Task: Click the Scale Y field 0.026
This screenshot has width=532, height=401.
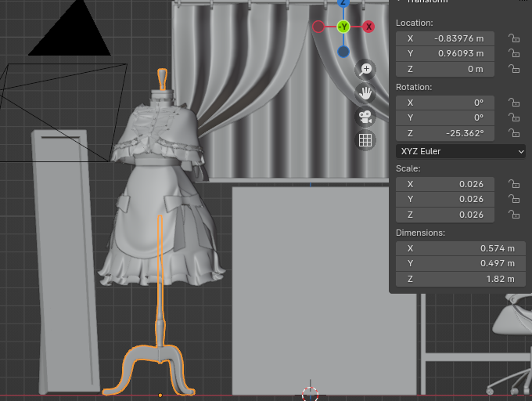Action: pyautogui.click(x=445, y=199)
